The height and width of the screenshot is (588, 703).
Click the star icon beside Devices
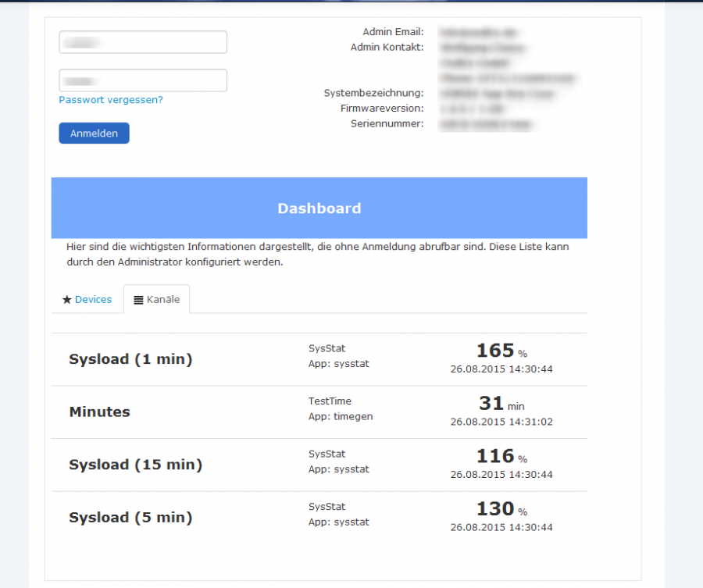(66, 300)
